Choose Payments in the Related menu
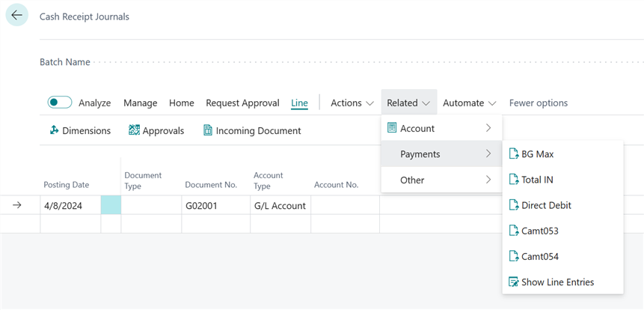The image size is (644, 310). 441,154
